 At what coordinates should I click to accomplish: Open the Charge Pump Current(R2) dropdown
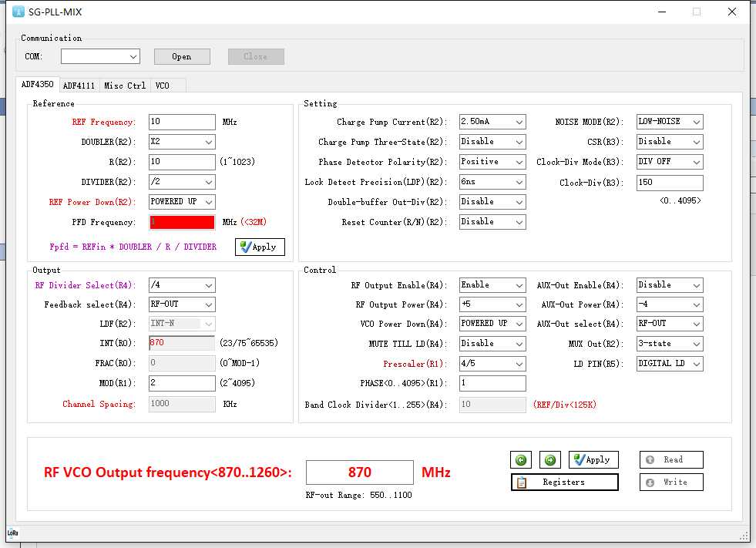492,122
